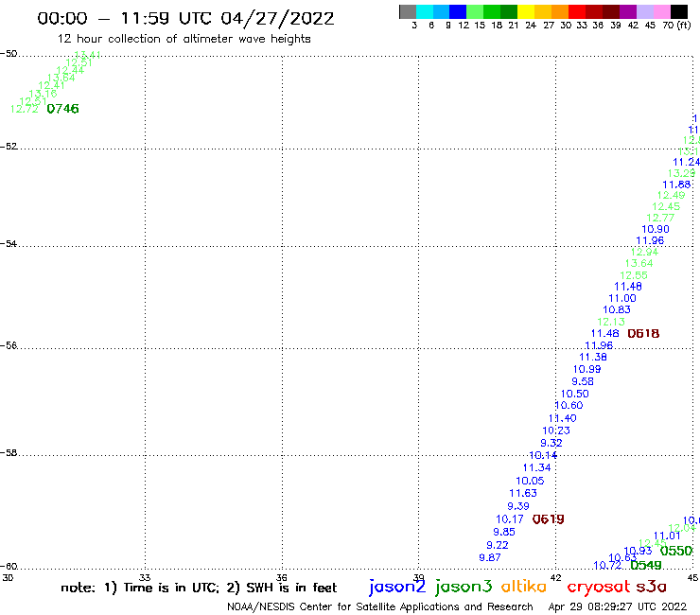Viewport: 700px width, 615px height.
Task: Click the 9.22 wave height value
Action: (498, 545)
